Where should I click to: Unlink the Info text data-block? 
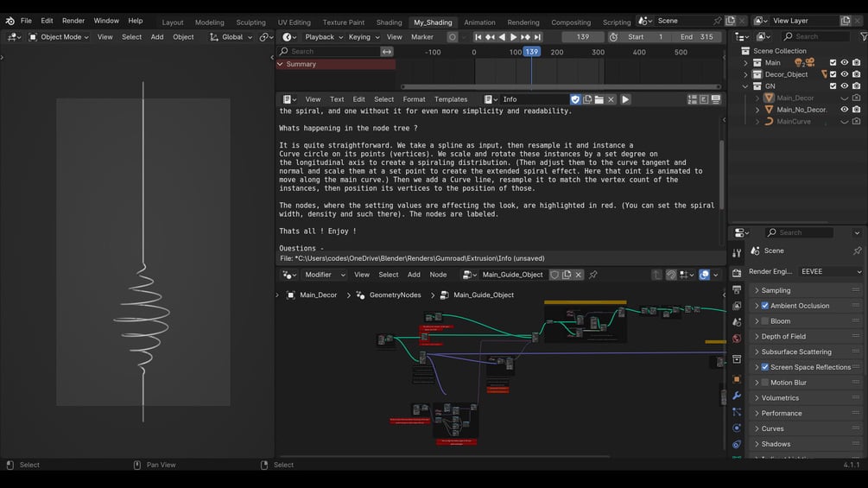pos(611,99)
